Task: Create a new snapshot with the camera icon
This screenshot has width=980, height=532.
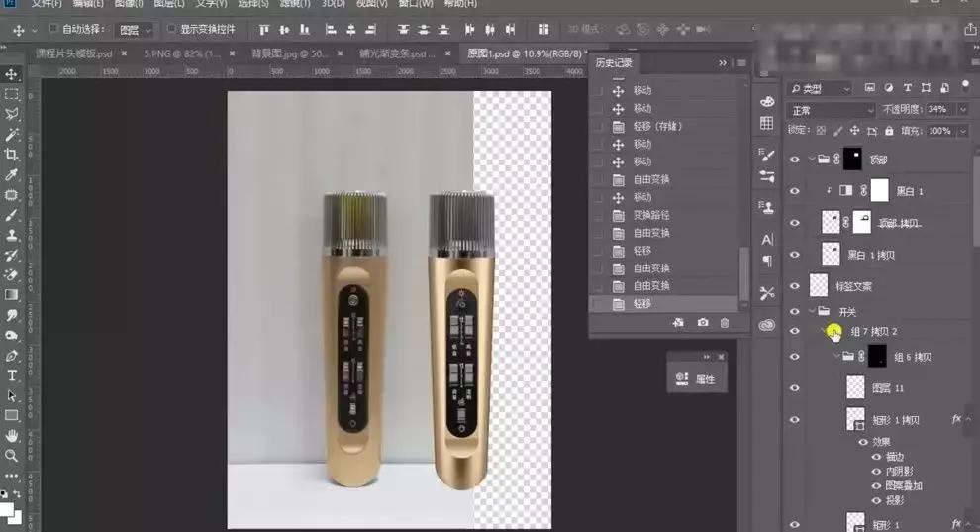Action: pos(703,323)
